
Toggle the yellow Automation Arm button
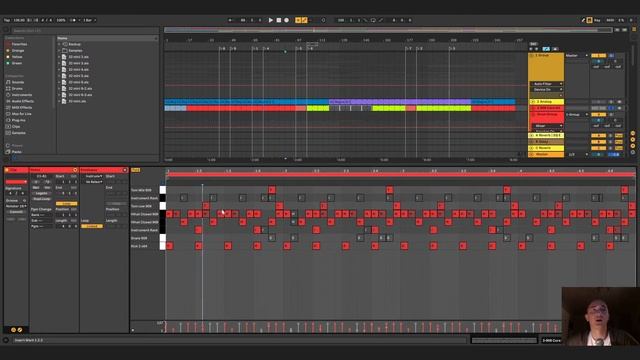298,20
